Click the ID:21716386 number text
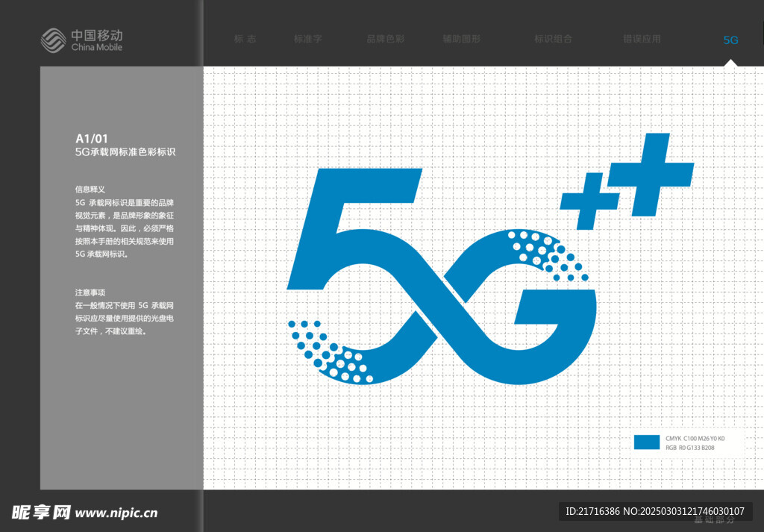This screenshot has width=764, height=532. point(592,511)
